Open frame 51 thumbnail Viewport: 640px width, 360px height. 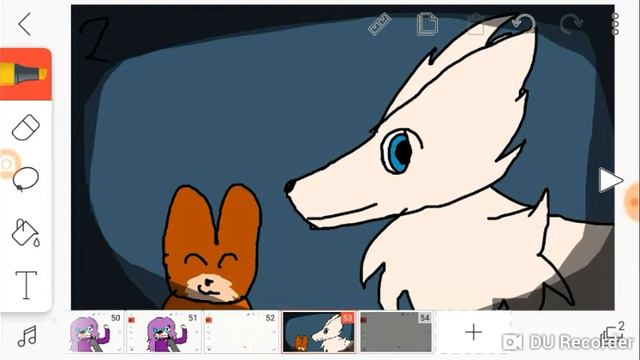pos(164,332)
